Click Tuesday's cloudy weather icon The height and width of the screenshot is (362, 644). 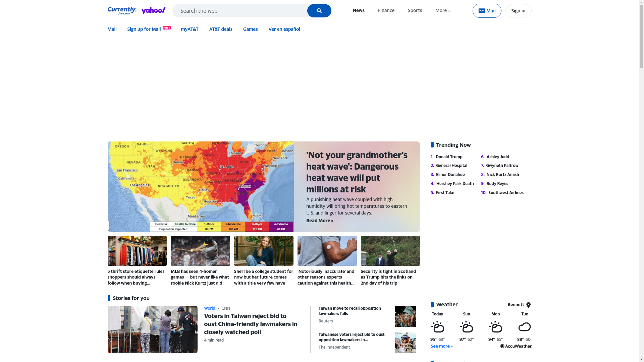[525, 327]
